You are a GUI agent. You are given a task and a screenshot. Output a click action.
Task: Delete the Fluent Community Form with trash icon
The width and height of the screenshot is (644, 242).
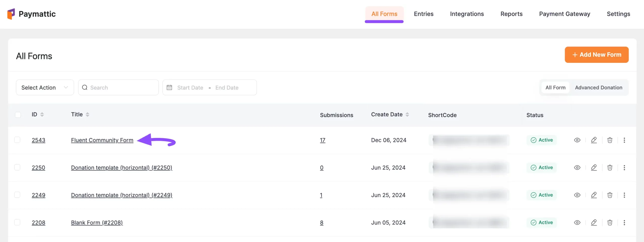point(610,140)
